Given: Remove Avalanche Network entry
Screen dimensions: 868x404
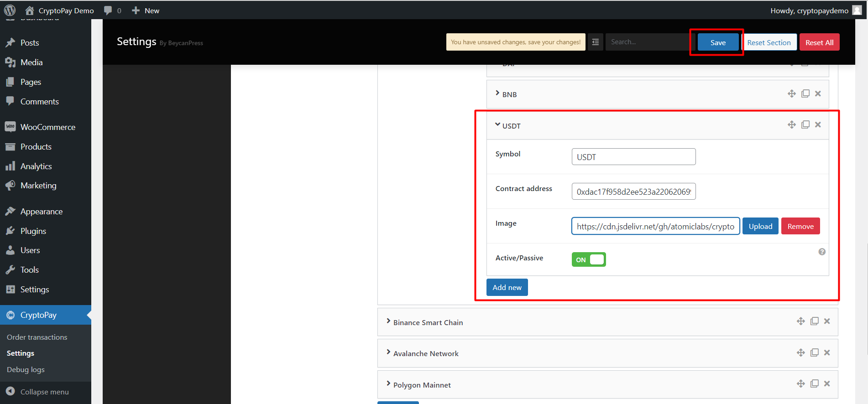Looking at the screenshot, I should [x=827, y=352].
